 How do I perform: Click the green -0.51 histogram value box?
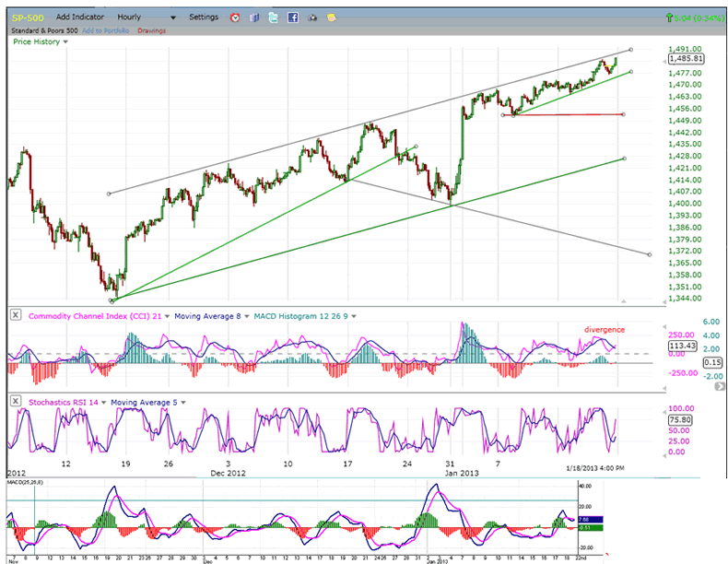[590, 528]
